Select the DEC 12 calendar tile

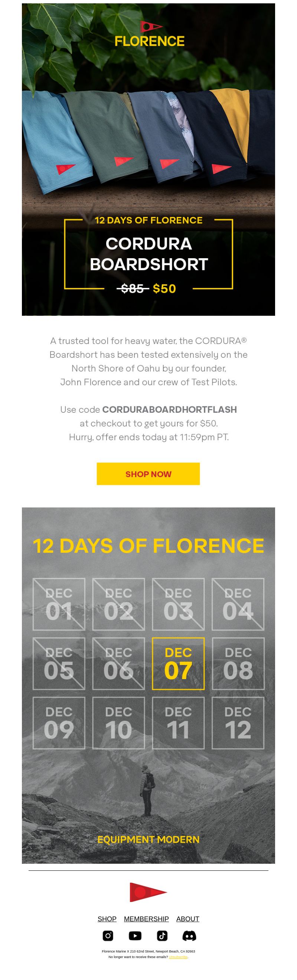point(238,723)
